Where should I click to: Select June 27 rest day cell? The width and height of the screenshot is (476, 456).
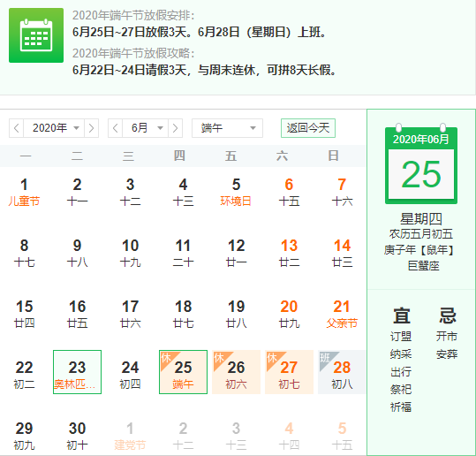point(289,372)
